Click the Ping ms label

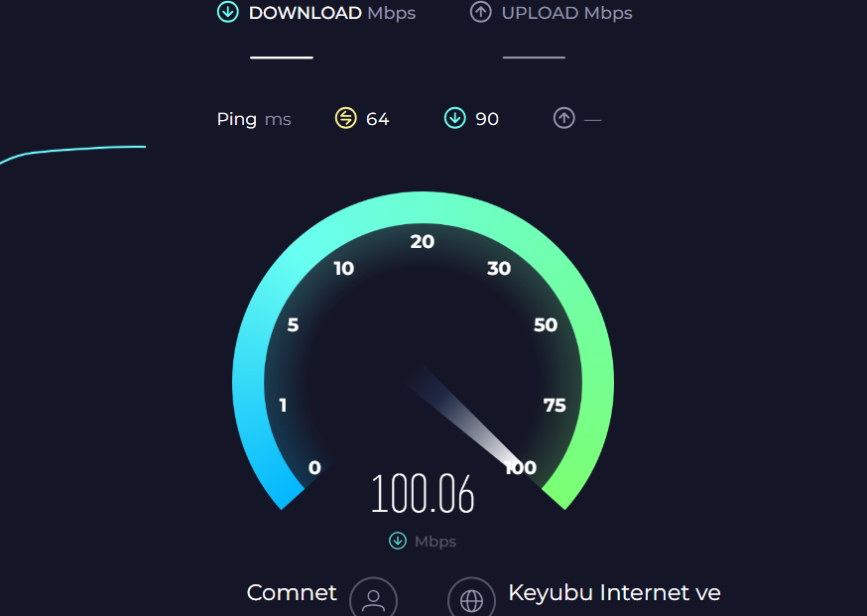(254, 119)
